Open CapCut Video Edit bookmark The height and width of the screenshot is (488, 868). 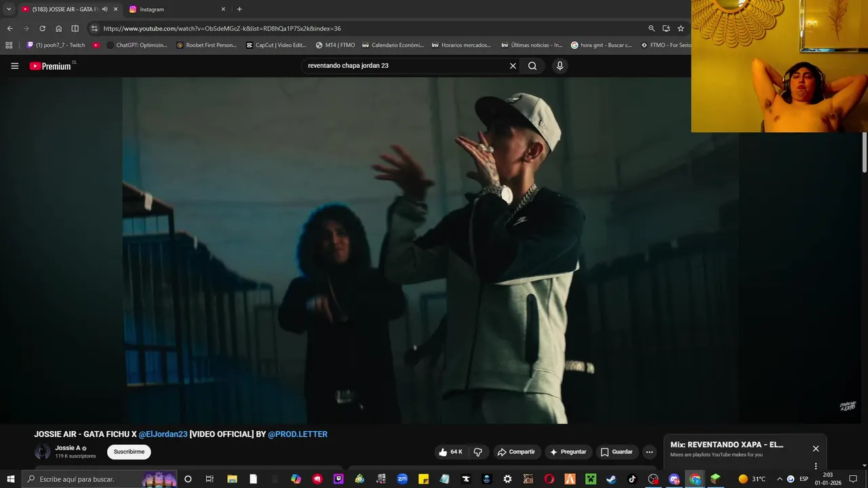coord(276,45)
